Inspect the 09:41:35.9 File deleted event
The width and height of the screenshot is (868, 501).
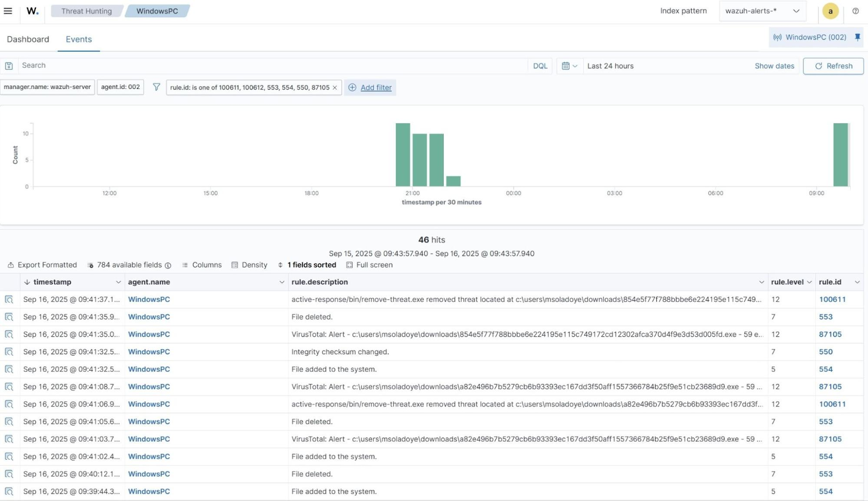coord(9,317)
